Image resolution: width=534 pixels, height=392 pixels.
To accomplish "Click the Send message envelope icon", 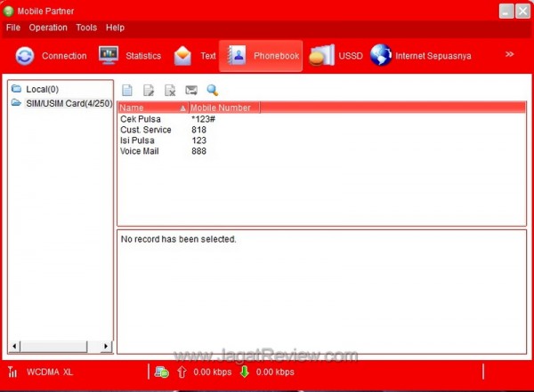I will pos(191,90).
